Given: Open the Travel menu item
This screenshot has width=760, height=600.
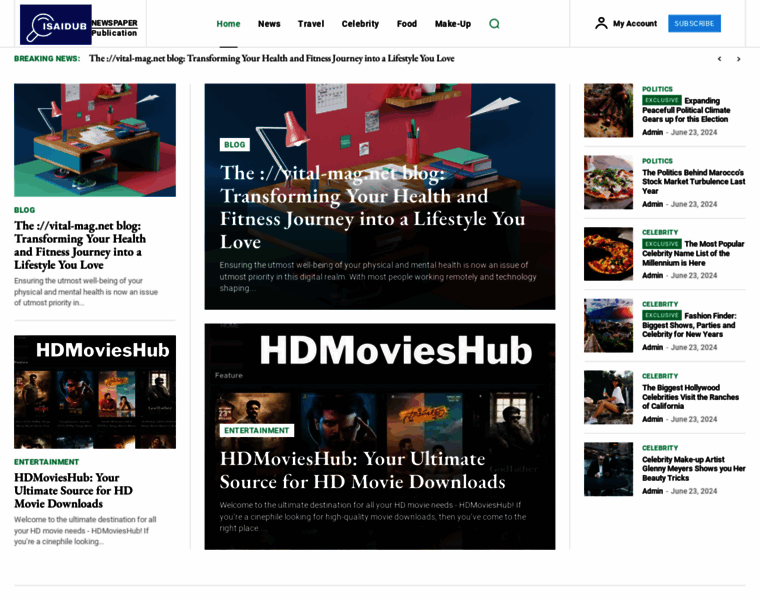Looking at the screenshot, I should 310,24.
